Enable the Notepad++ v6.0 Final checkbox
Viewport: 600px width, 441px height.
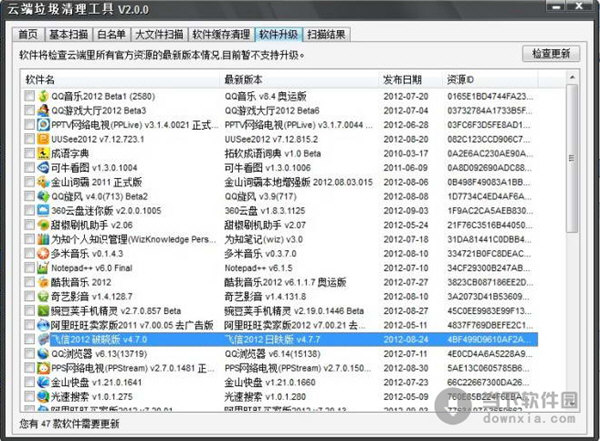[29, 268]
